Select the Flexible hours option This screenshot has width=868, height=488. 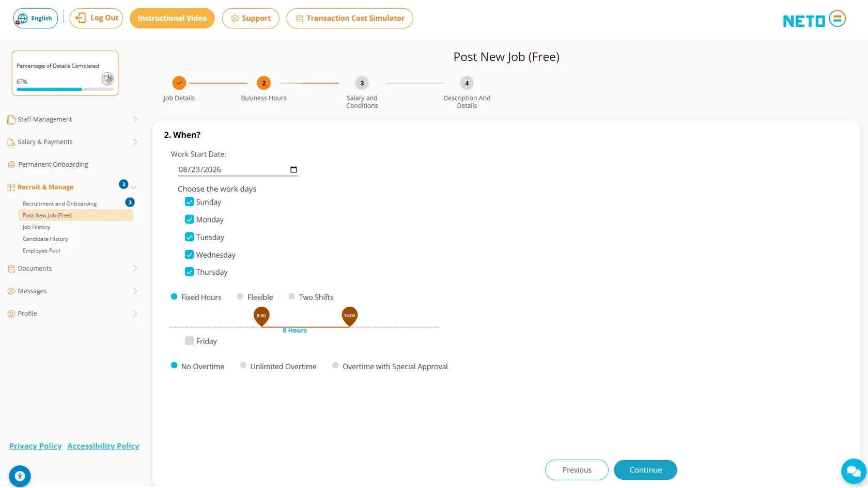click(x=240, y=296)
